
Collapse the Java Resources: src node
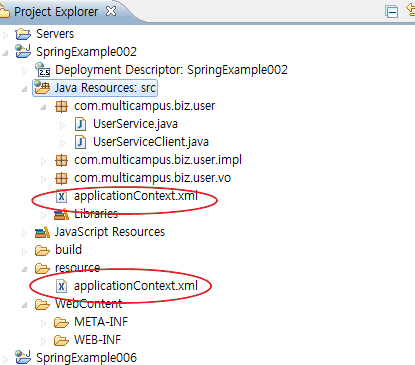point(24,89)
